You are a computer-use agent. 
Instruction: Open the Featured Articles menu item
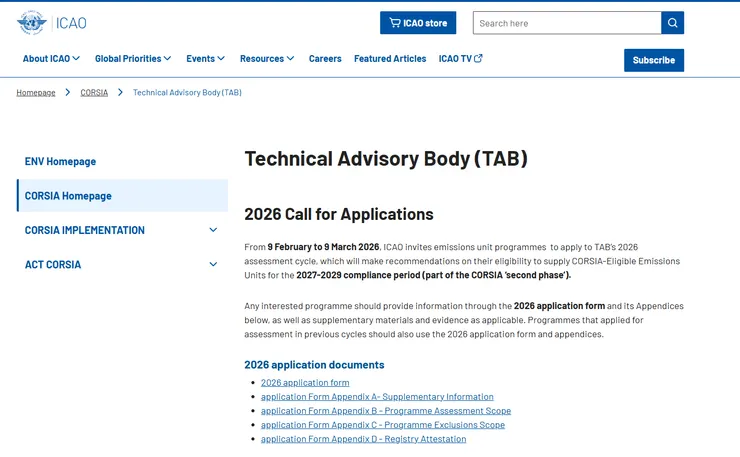click(390, 59)
